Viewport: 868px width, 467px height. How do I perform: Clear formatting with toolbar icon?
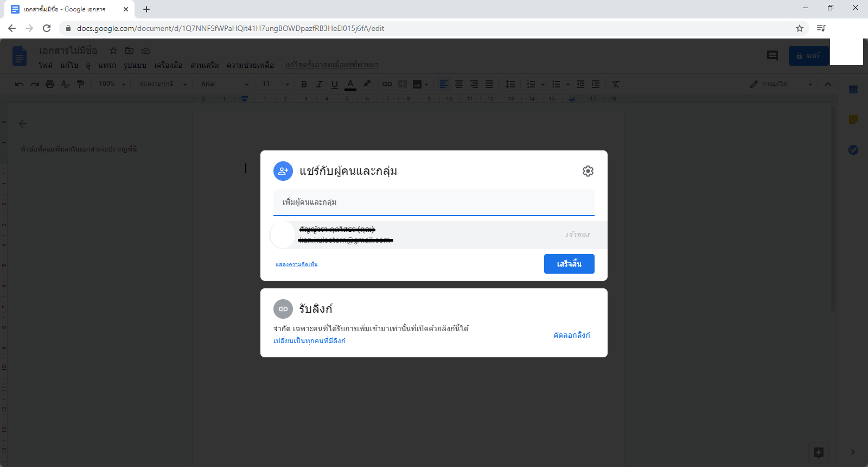tap(616, 84)
